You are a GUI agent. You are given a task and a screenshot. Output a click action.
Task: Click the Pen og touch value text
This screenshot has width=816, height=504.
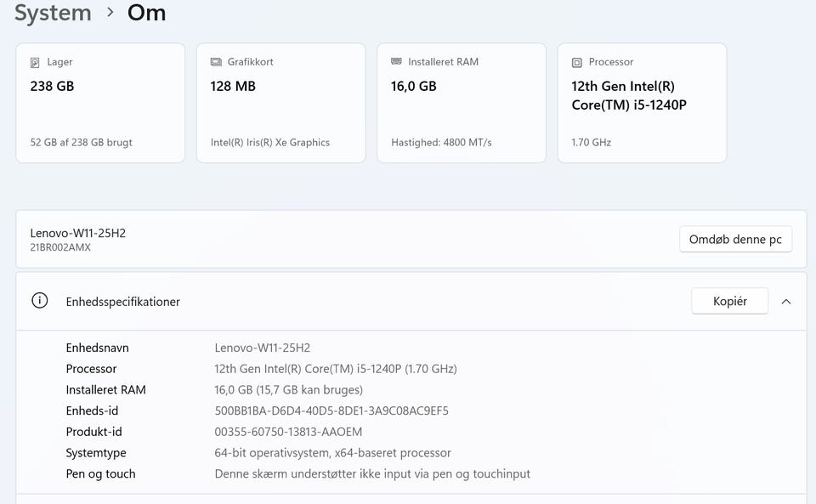point(372,473)
